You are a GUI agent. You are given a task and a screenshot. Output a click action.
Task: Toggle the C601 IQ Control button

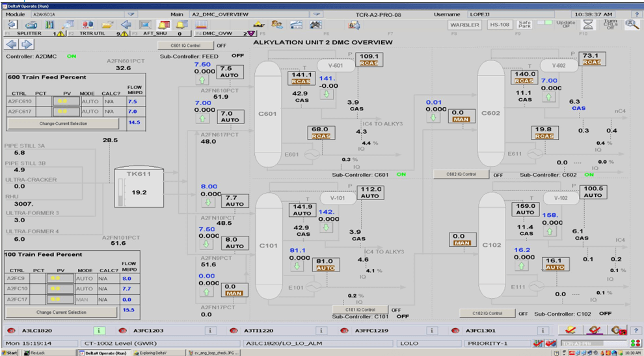(x=185, y=45)
